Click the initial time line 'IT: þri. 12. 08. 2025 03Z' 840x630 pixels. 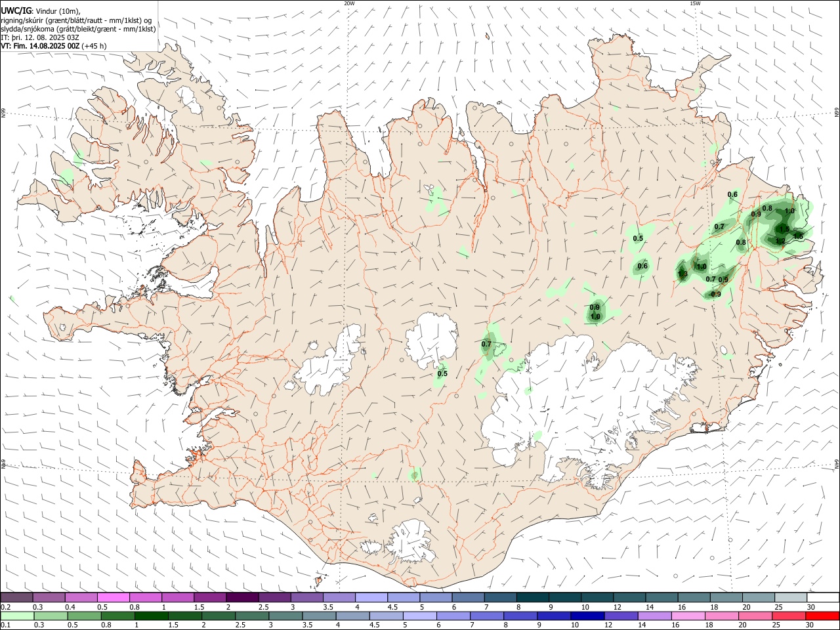pos(40,37)
